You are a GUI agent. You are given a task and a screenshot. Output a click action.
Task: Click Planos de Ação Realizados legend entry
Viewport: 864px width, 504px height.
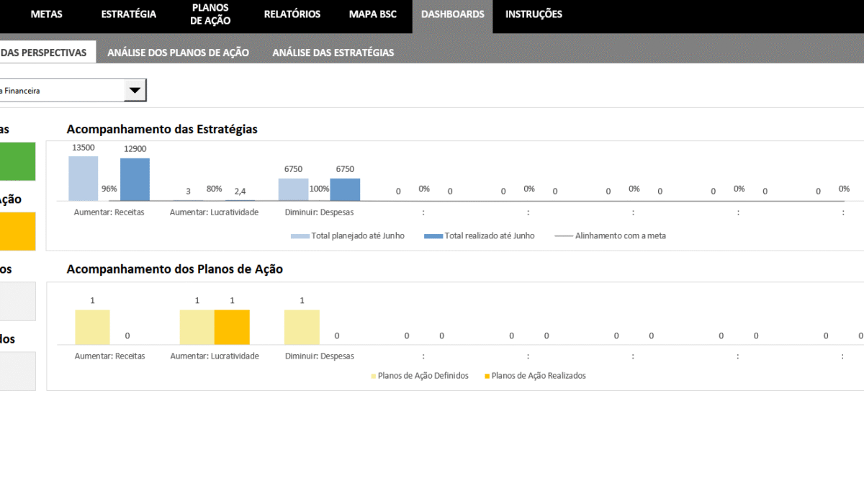537,376
